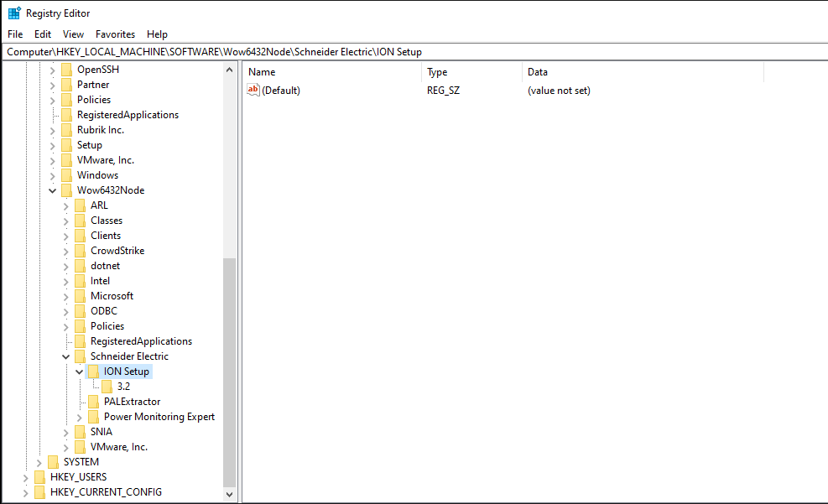Click the tree scrollbar down arrow
The image size is (828, 504).
point(229,495)
